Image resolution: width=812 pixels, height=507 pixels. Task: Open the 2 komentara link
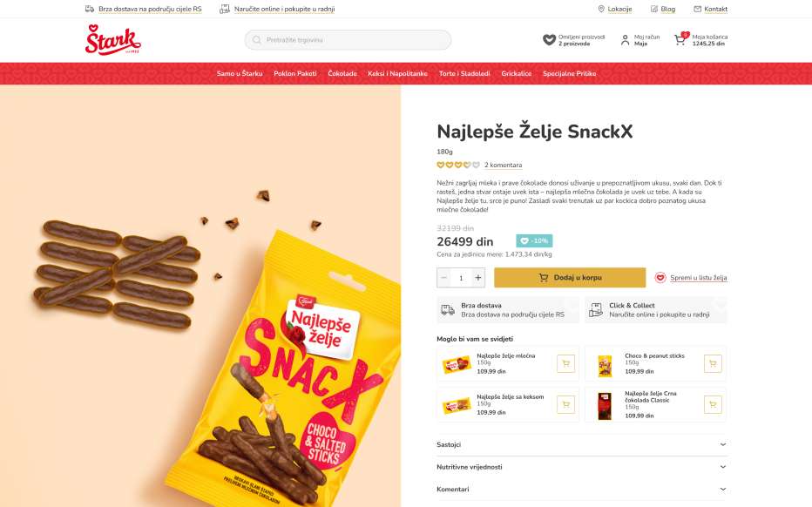(x=503, y=166)
